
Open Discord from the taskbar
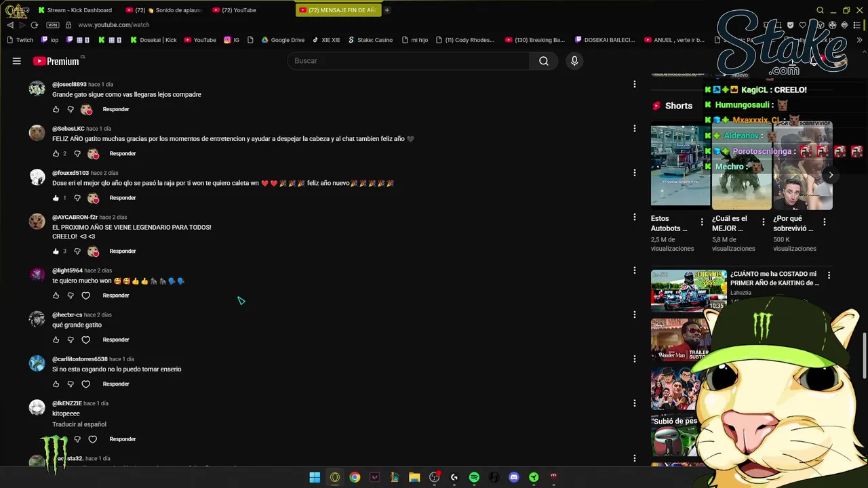pos(514,477)
